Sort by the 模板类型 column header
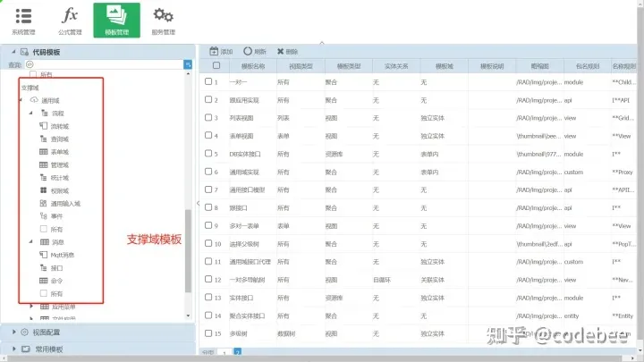Viewport: 644px width, 362px height. tap(349, 65)
